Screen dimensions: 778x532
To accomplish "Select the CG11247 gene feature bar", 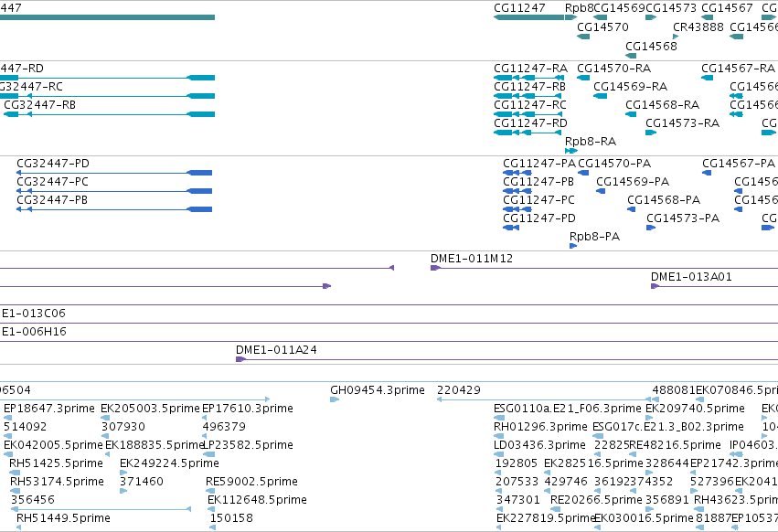I will click(529, 17).
